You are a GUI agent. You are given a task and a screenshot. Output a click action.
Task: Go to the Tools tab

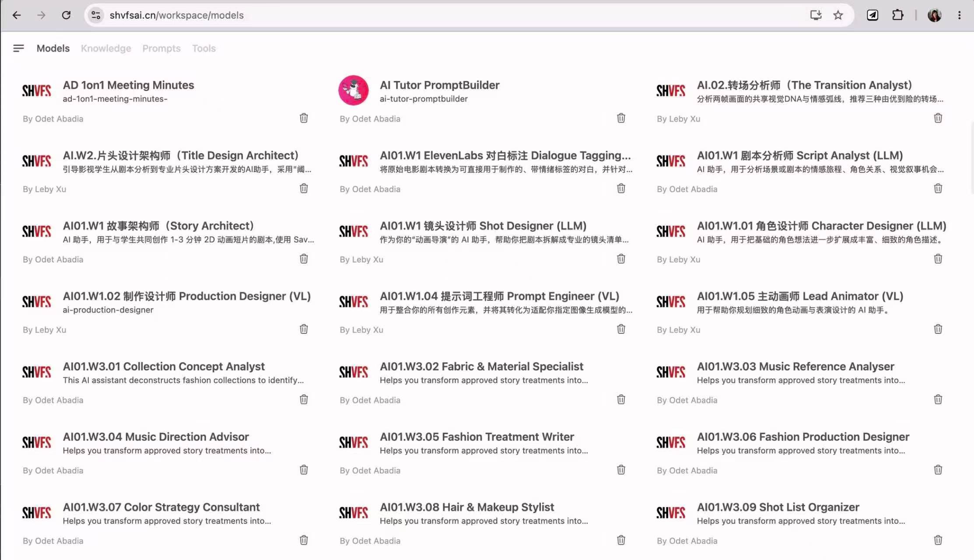204,48
